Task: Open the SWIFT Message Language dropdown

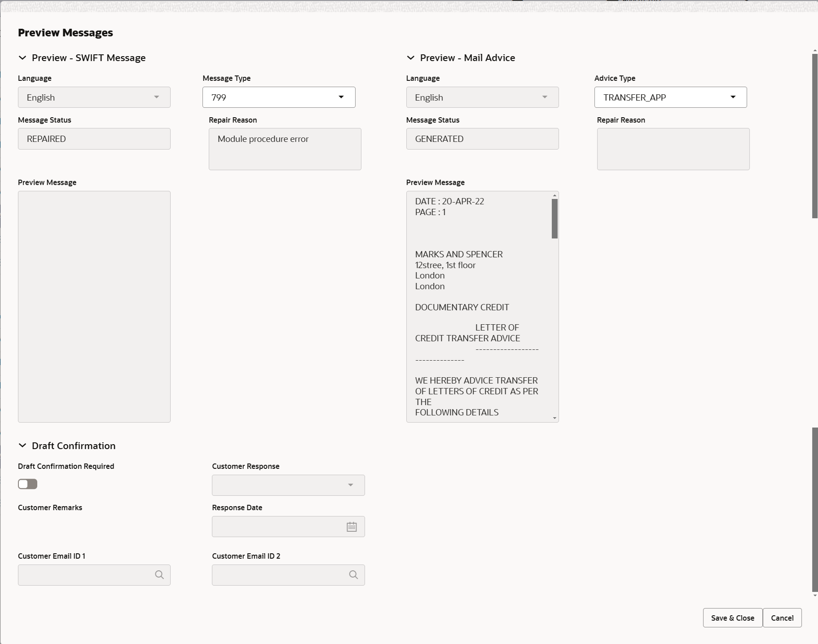Action: coord(157,97)
